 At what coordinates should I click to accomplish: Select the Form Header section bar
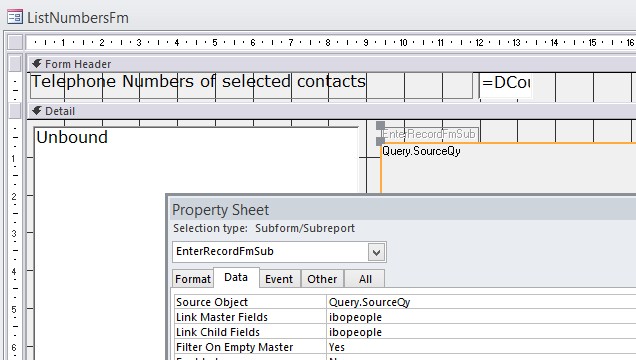[x=331, y=64]
